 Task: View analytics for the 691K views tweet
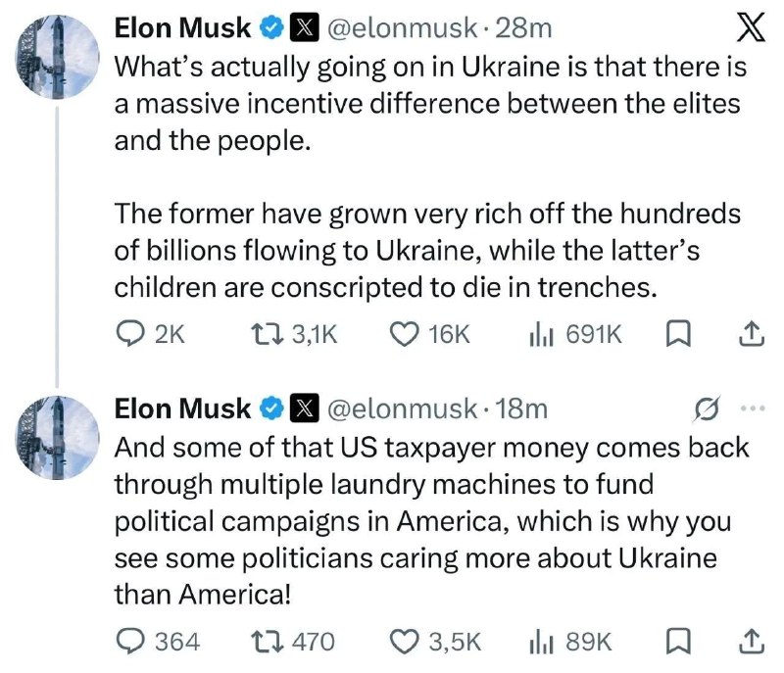[x=575, y=334]
